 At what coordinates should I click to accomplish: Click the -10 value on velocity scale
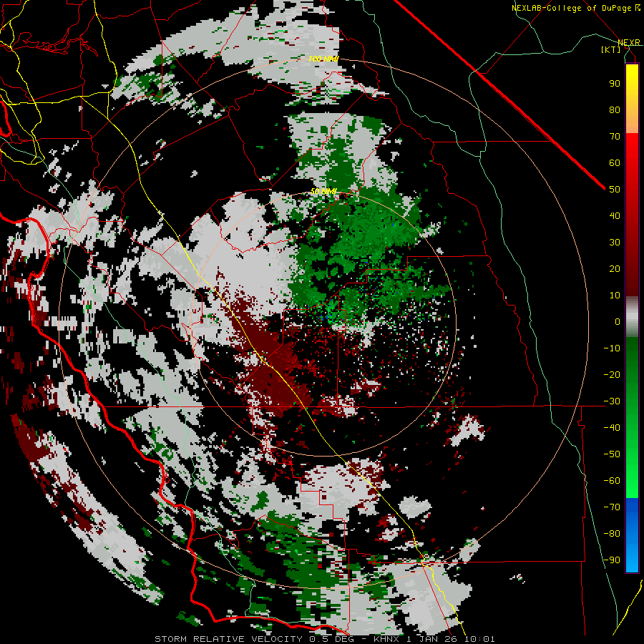click(612, 348)
